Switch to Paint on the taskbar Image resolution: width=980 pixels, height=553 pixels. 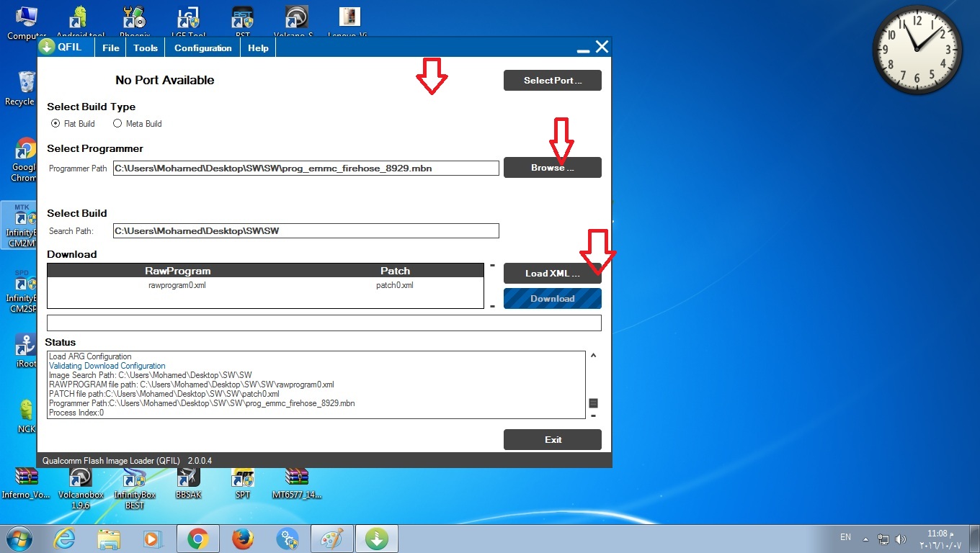pos(332,539)
